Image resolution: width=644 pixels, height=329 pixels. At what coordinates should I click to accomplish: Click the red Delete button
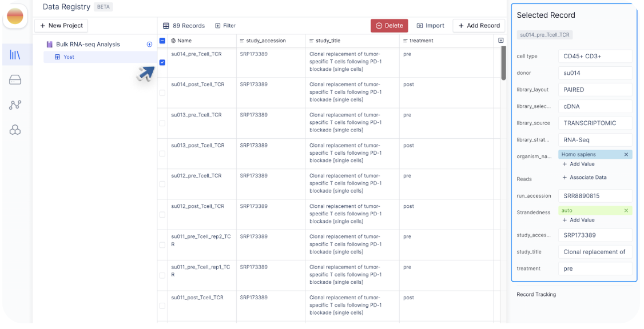coord(389,26)
